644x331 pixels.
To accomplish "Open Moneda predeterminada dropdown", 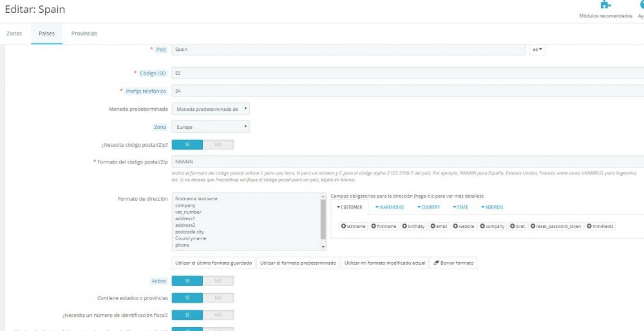I will [x=211, y=109].
